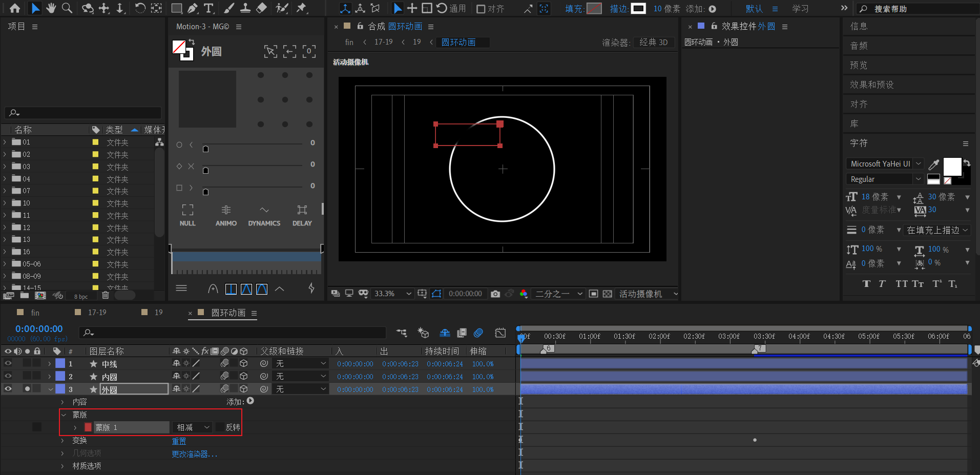Select the Brush tool

point(230,8)
